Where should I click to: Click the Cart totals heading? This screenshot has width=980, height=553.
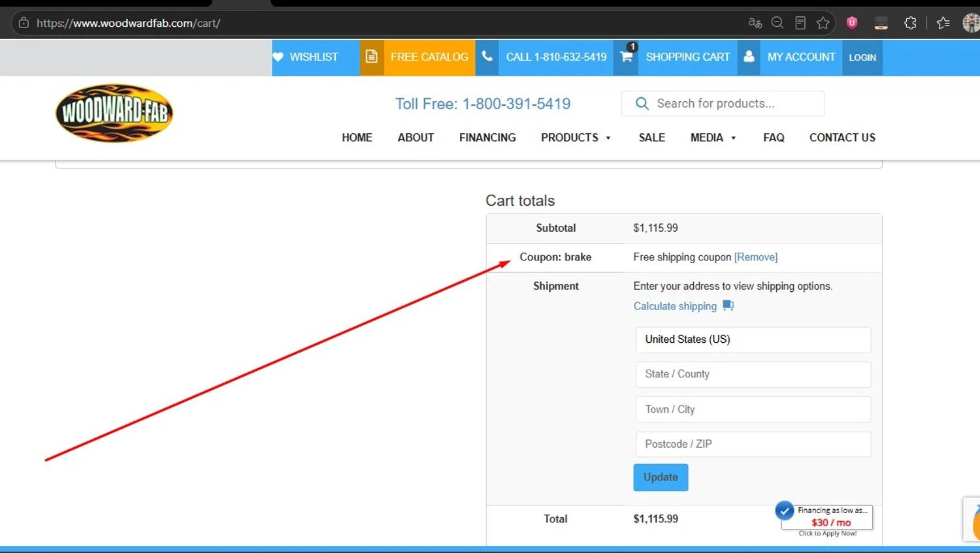click(x=520, y=200)
